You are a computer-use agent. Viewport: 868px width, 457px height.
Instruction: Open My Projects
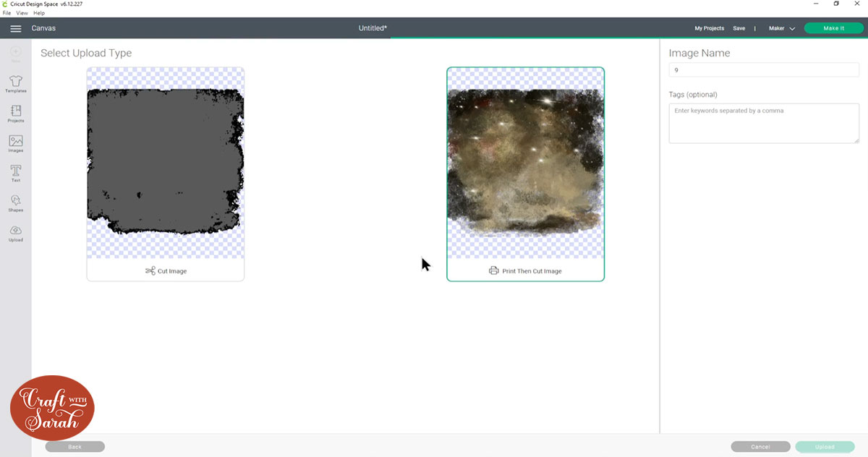pos(709,28)
